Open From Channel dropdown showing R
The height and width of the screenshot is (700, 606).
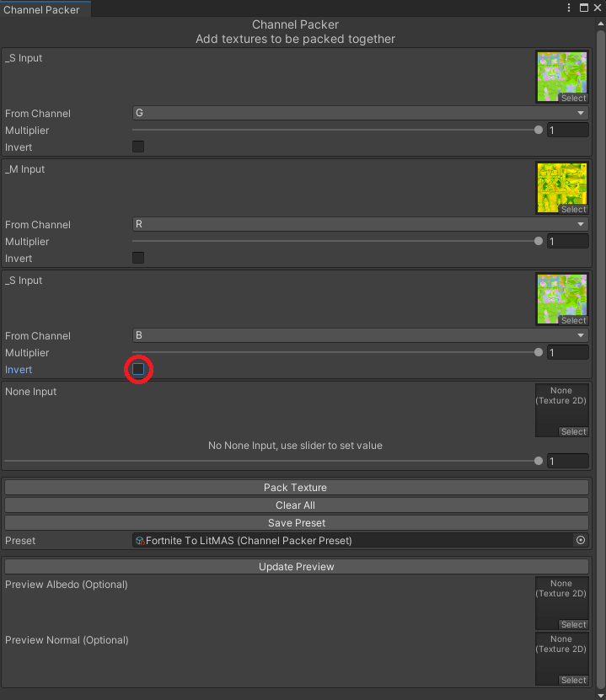[361, 224]
